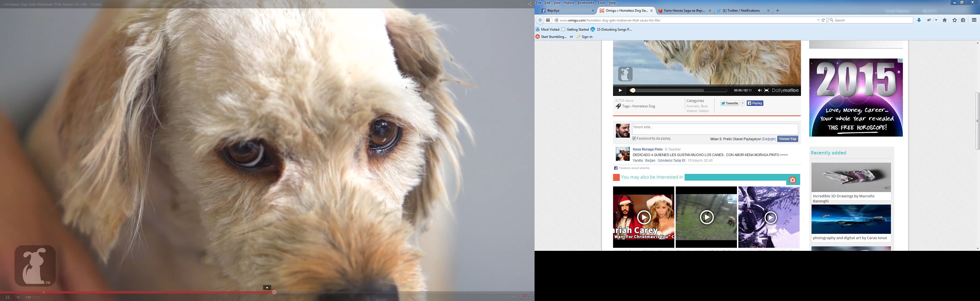The height and width of the screenshot is (301, 980).
Task: Show bookmarks list icon
Action: (x=963, y=20)
